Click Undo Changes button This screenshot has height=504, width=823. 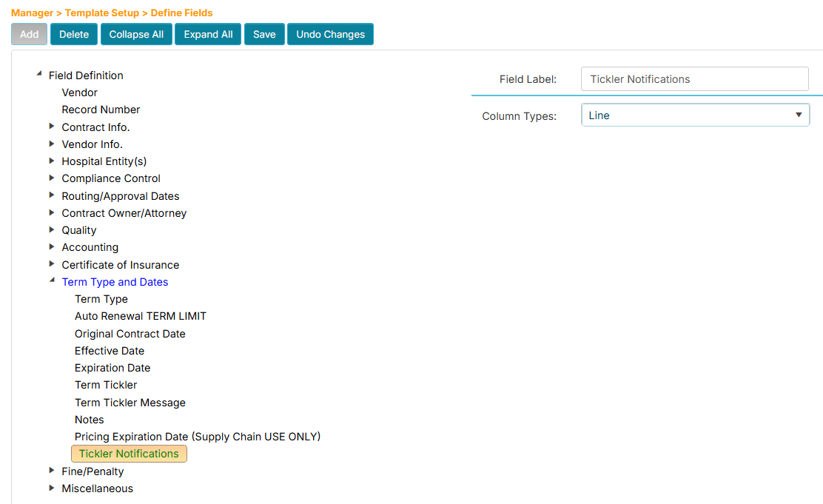(330, 34)
